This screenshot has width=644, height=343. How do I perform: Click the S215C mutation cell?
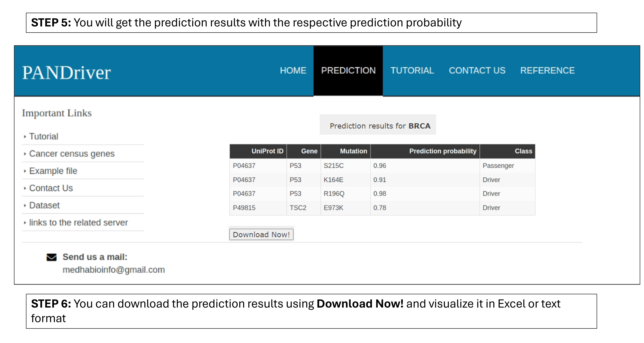[333, 166]
